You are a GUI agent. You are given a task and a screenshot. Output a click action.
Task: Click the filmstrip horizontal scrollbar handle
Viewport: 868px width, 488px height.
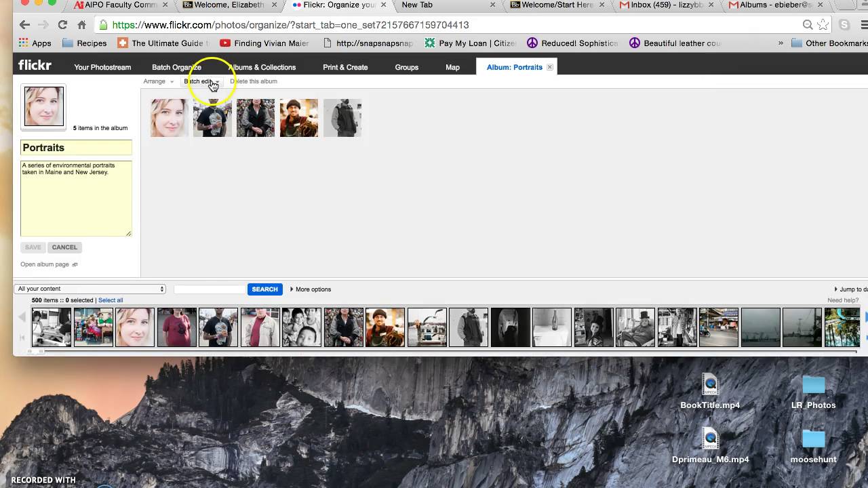(x=35, y=352)
